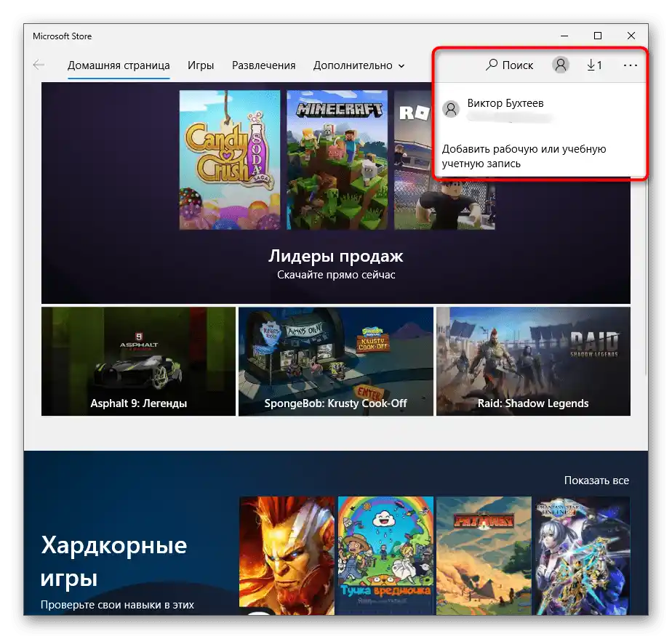The height and width of the screenshot is (639, 672).
Task: Click Показать все link
Action: tap(596, 481)
